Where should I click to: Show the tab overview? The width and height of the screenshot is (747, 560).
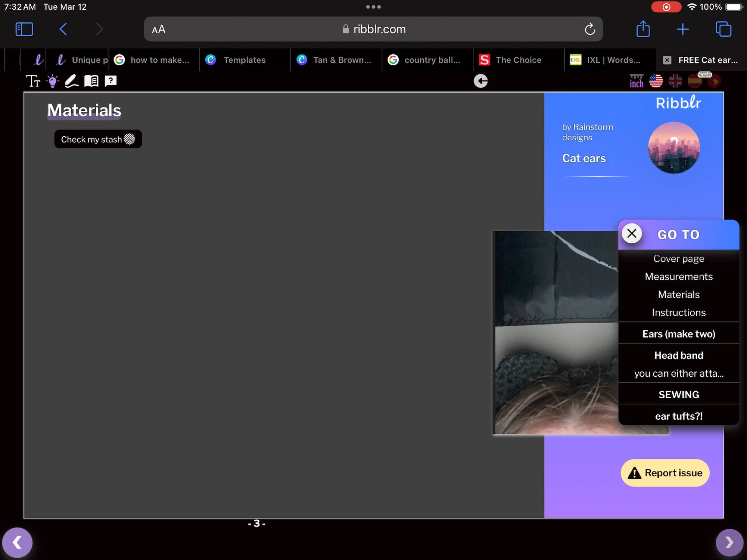point(723,29)
